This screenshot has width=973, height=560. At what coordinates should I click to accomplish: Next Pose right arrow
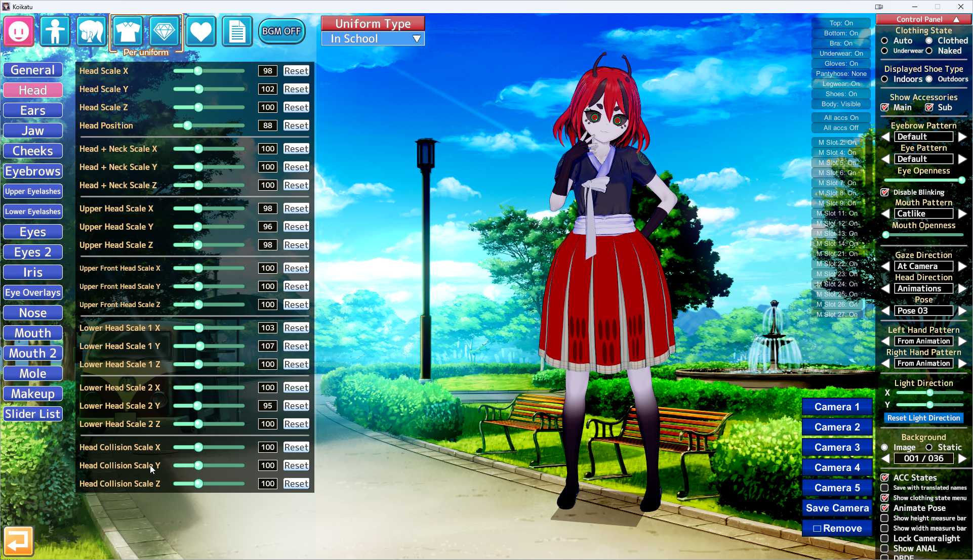click(962, 311)
